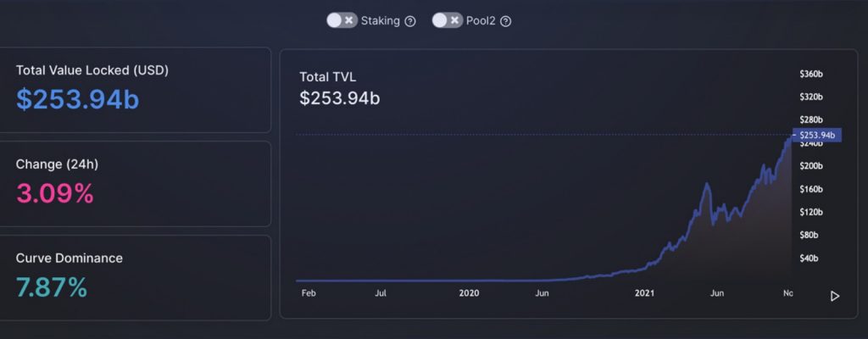Click the Total TVL chart title
The height and width of the screenshot is (339, 868).
tap(327, 77)
